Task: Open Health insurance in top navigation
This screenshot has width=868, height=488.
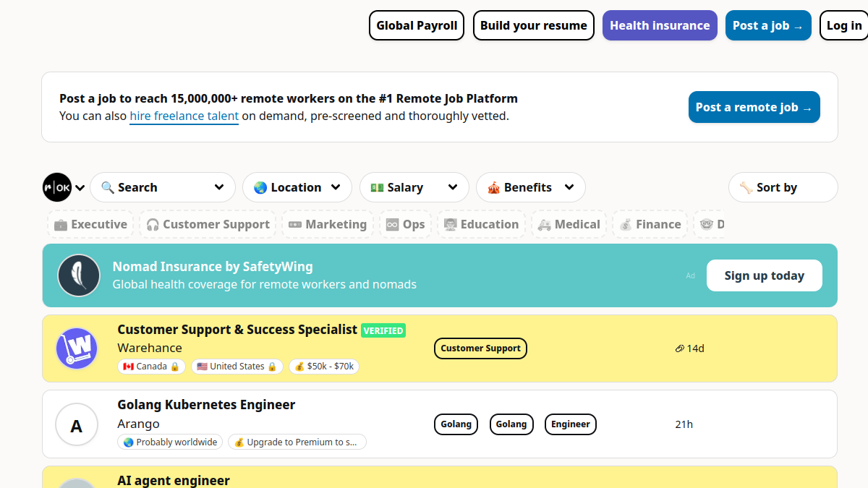Action: 660,25
